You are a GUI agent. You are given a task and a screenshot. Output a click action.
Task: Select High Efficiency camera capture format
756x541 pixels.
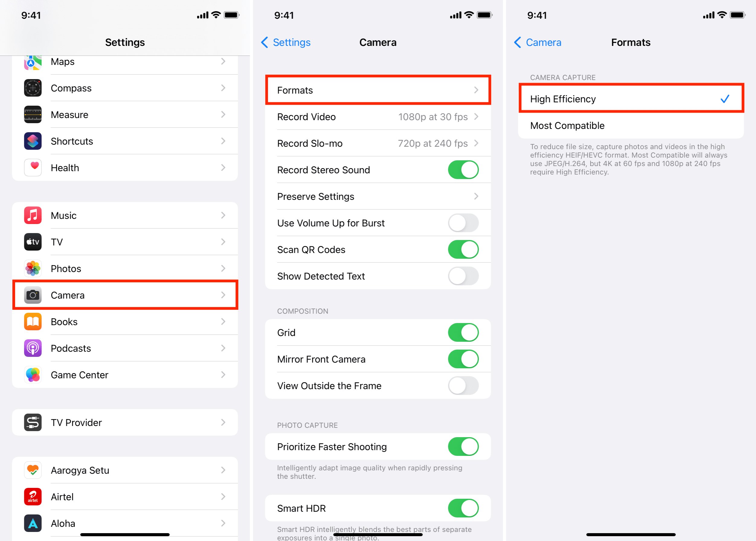pos(630,98)
